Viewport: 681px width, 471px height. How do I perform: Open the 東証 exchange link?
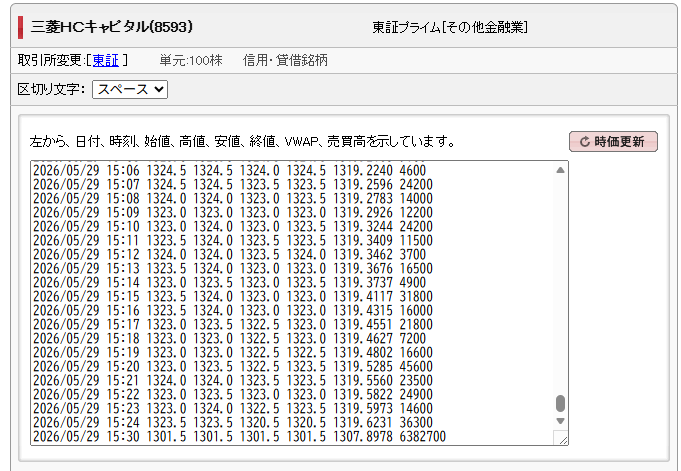106,60
